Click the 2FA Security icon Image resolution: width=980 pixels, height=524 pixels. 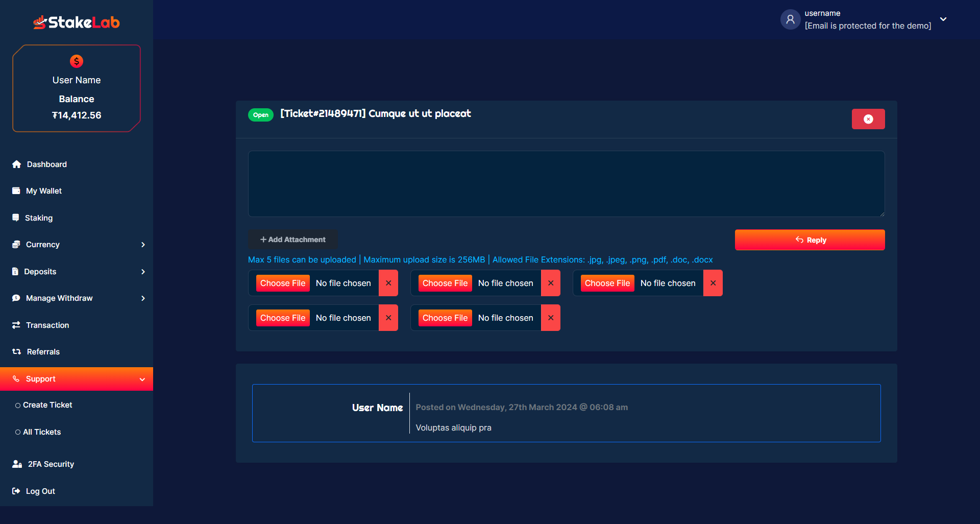click(x=16, y=464)
